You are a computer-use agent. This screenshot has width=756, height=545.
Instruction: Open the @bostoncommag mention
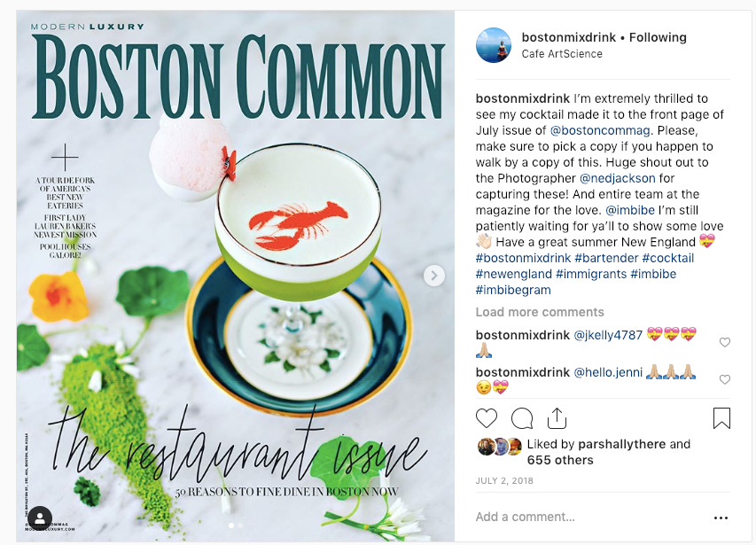coord(600,130)
